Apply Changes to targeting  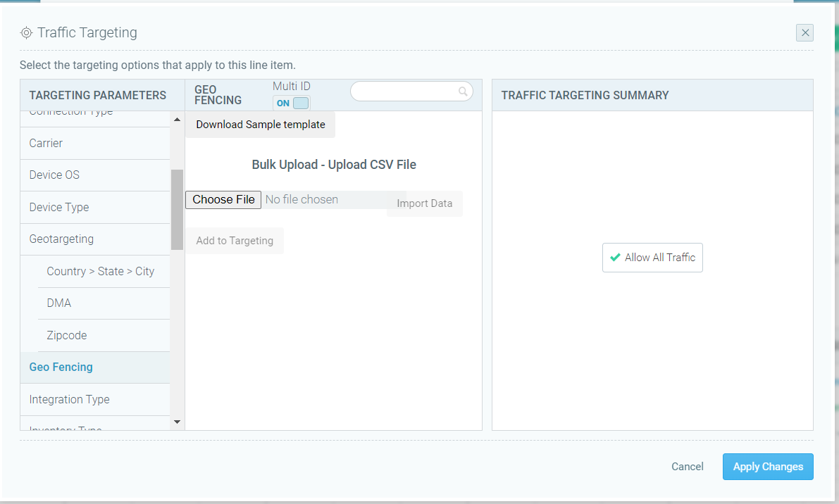[x=768, y=467]
